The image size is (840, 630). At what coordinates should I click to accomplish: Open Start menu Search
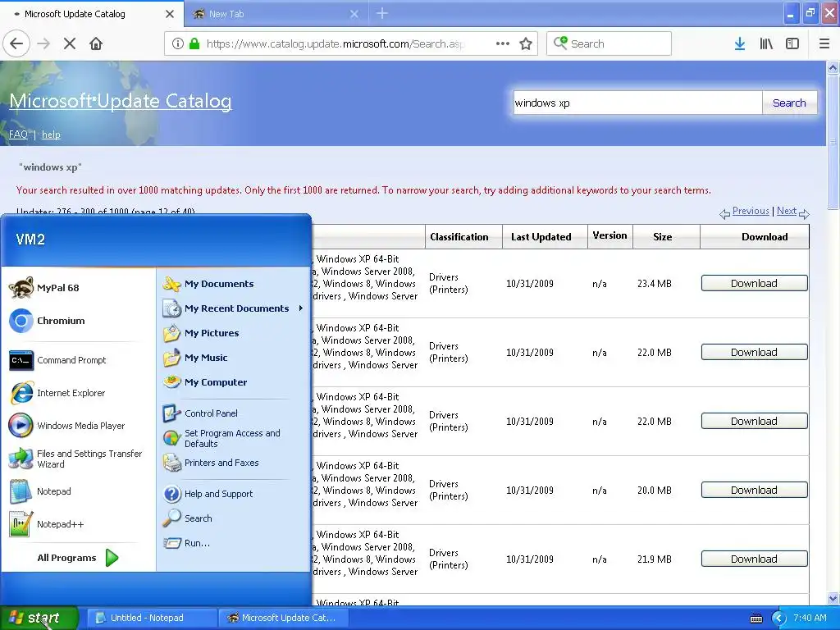[233, 518]
